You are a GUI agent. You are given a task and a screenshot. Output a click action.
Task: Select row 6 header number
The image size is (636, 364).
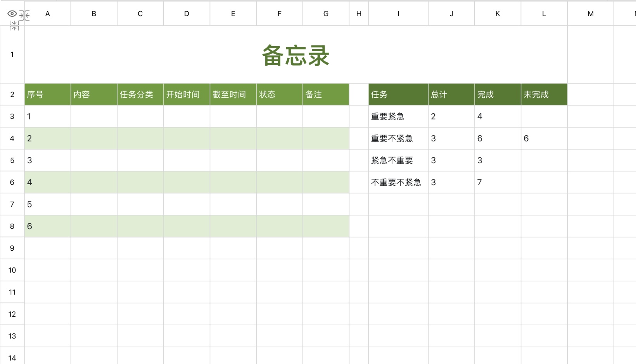click(12, 182)
